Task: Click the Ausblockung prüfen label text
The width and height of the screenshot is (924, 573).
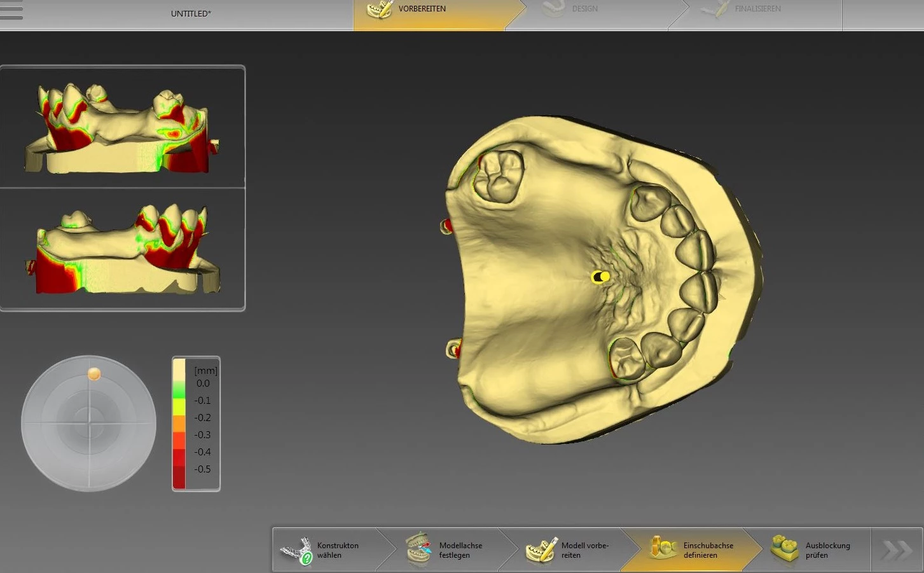Action: point(827,550)
